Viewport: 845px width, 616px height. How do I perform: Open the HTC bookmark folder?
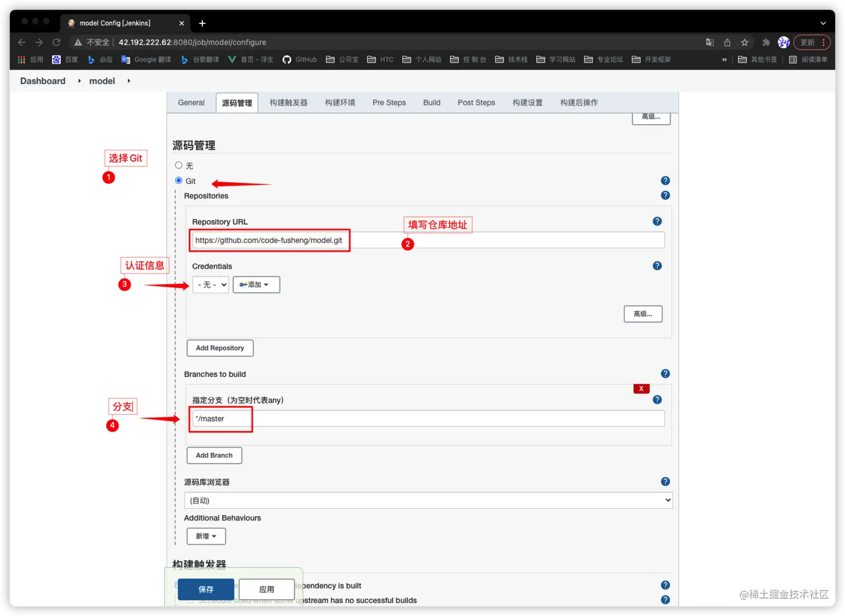coord(380,59)
